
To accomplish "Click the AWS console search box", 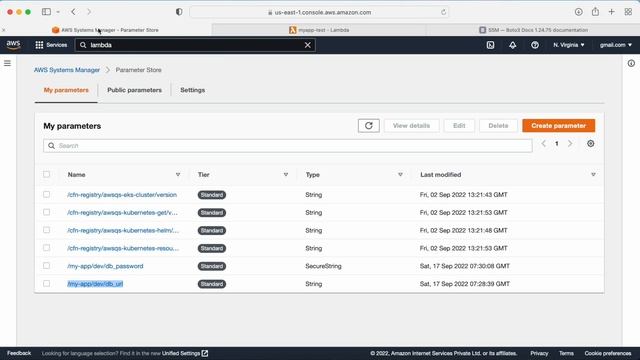I will (x=195, y=45).
